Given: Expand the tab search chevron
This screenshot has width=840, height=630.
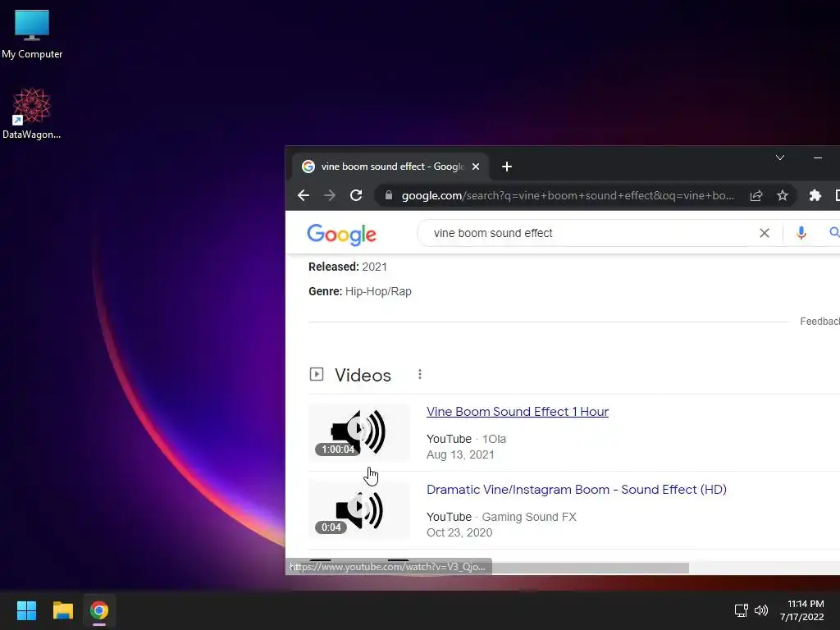Looking at the screenshot, I should pos(780,157).
